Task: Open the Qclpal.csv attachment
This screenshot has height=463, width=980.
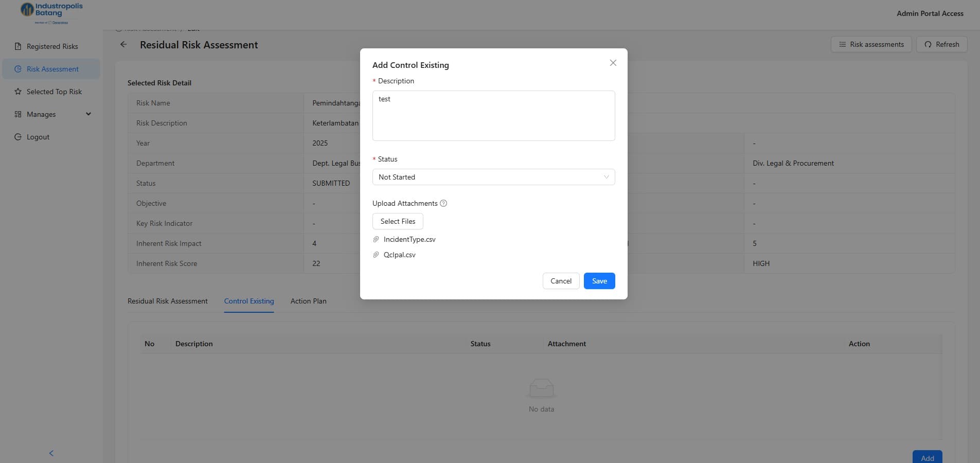Action: (x=400, y=255)
